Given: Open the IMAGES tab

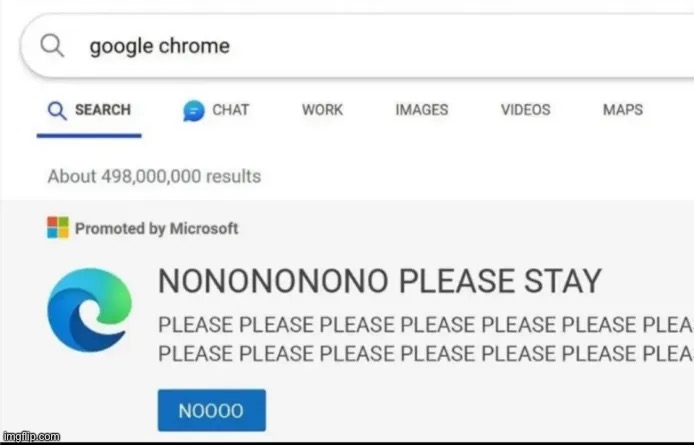Looking at the screenshot, I should coord(422,110).
